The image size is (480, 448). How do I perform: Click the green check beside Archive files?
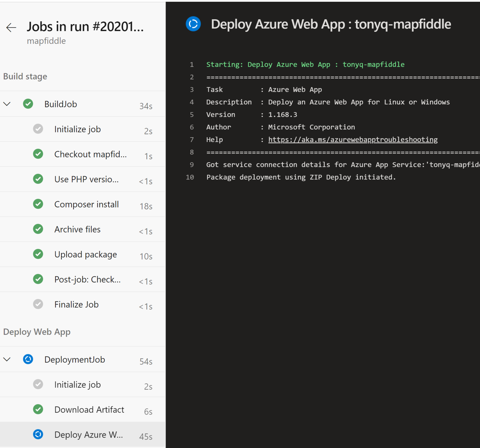coord(38,229)
